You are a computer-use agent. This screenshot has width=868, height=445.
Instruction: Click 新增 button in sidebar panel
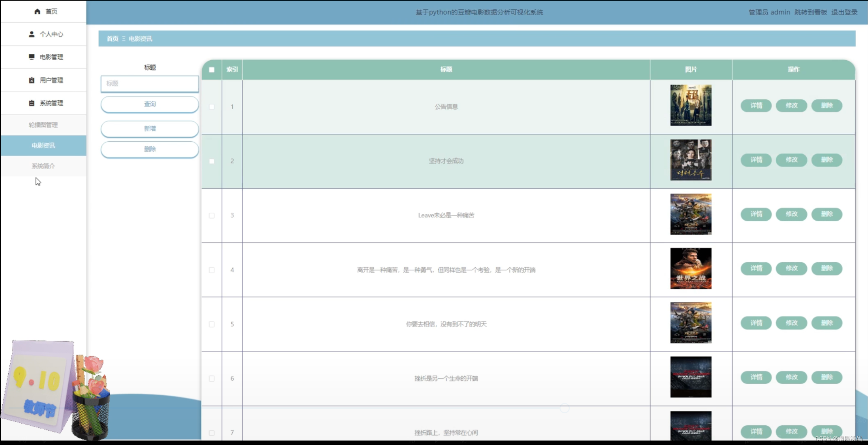pyautogui.click(x=149, y=128)
